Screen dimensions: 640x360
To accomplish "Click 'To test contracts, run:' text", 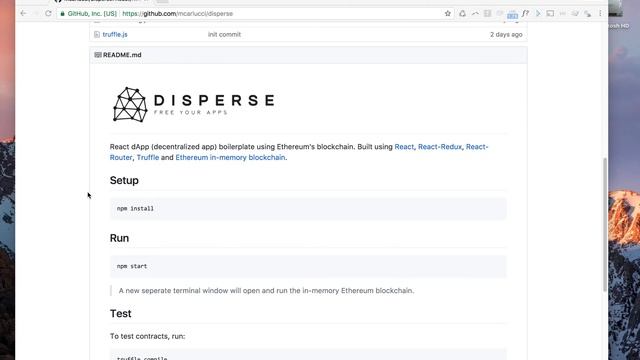I will (x=147, y=336).
